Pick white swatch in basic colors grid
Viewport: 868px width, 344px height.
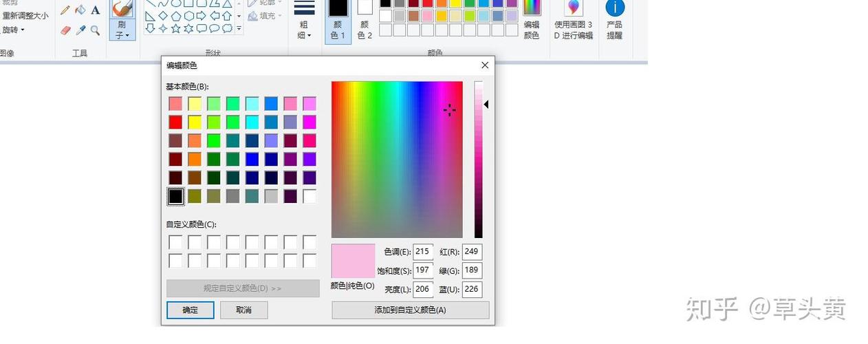tap(310, 197)
